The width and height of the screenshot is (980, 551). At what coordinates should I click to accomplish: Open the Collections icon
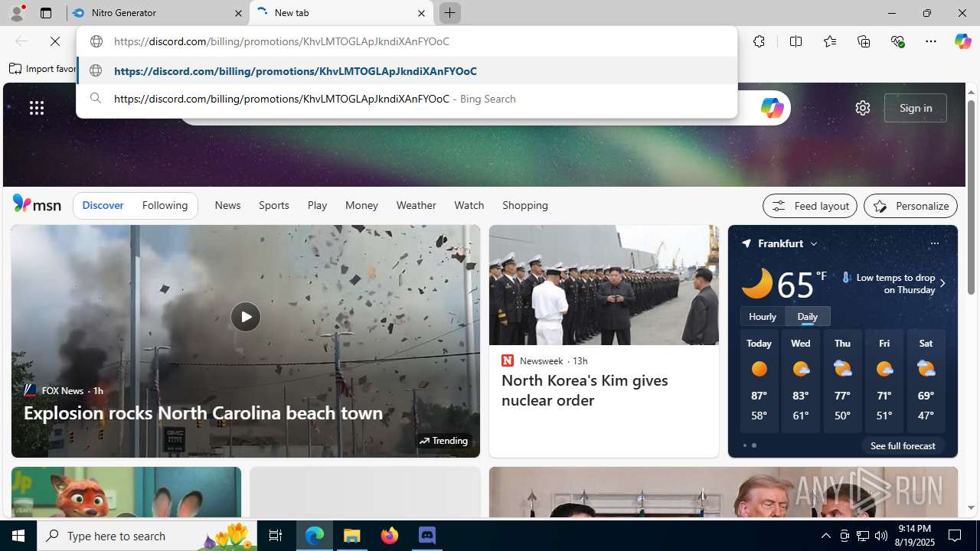pos(864,41)
